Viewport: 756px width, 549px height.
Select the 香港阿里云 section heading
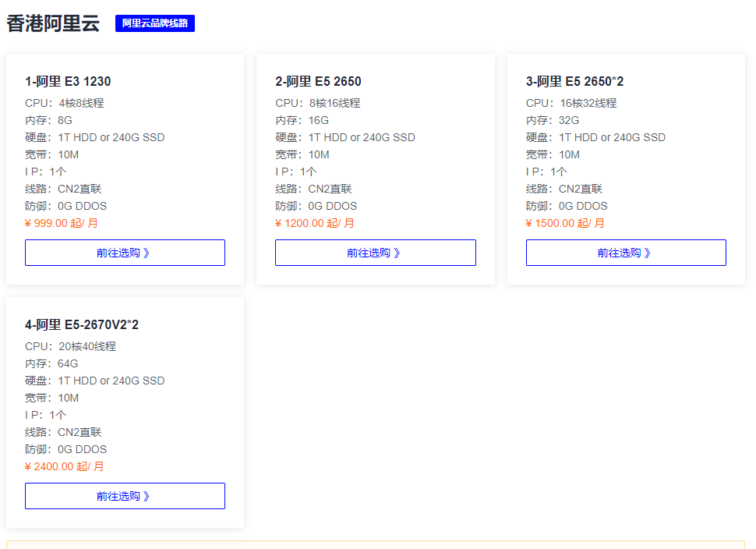(53, 23)
